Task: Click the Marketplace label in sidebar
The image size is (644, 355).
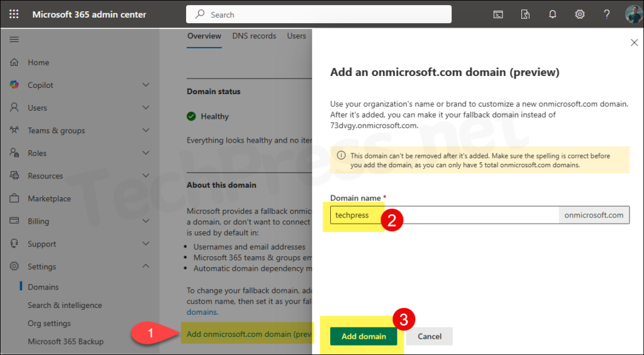Action: (x=49, y=199)
